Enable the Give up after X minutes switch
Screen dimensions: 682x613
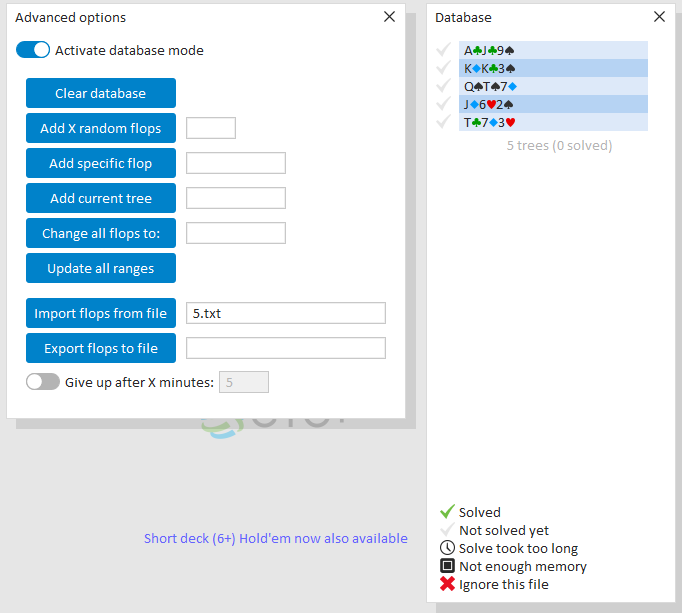pyautogui.click(x=43, y=382)
